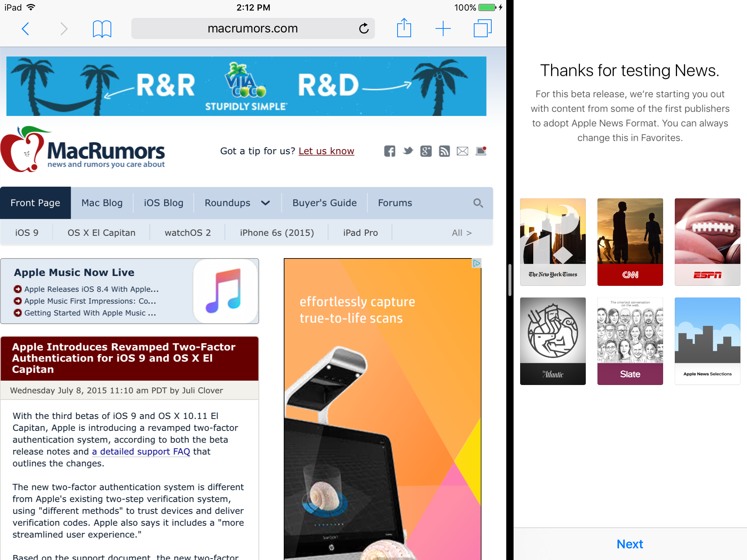Select the CNN channel tile
Image resolution: width=747 pixels, height=560 pixels.
(630, 242)
